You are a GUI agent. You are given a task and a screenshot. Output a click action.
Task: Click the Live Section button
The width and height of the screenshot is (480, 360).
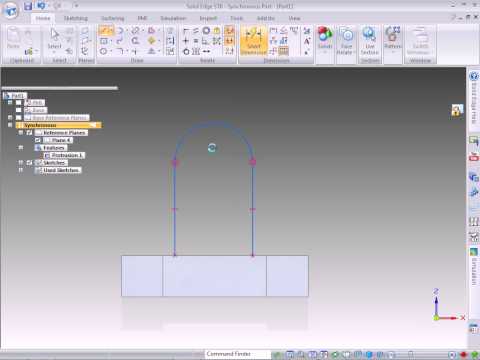pos(369,41)
